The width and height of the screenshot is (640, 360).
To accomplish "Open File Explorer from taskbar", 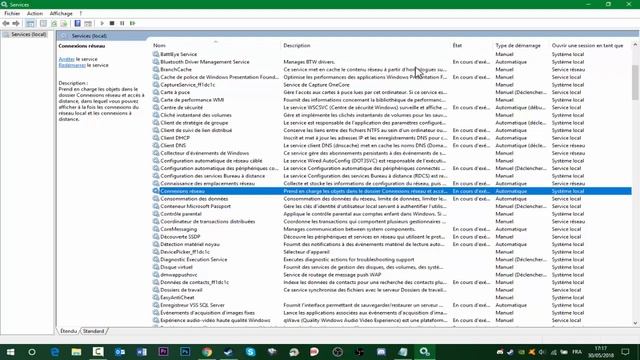I will pyautogui.click(x=76, y=352).
